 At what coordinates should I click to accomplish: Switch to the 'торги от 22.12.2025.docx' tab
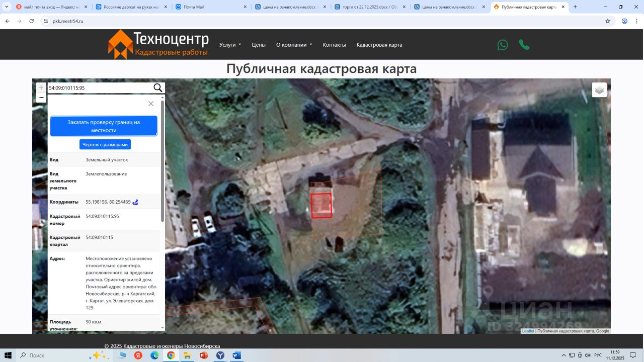tap(371, 7)
